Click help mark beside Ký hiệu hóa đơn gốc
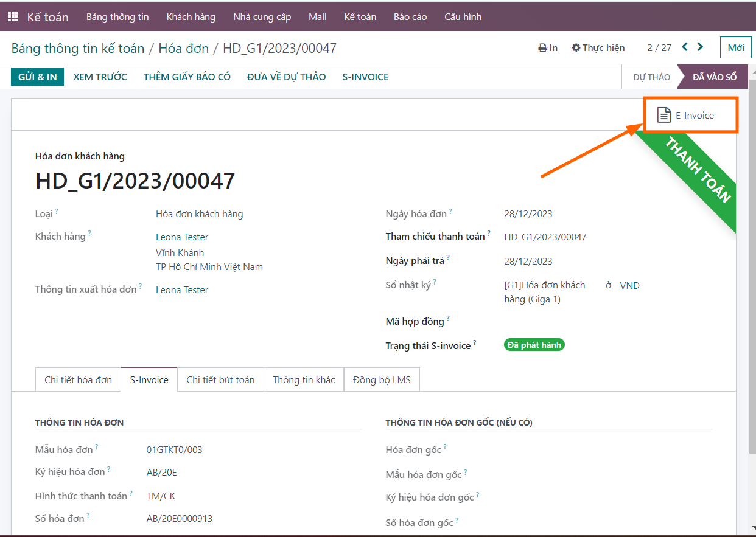The width and height of the screenshot is (756, 537). pyautogui.click(x=478, y=495)
